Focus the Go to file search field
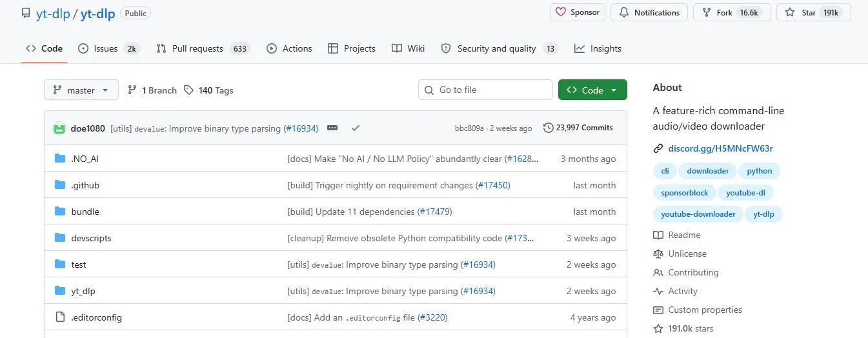 click(x=485, y=90)
